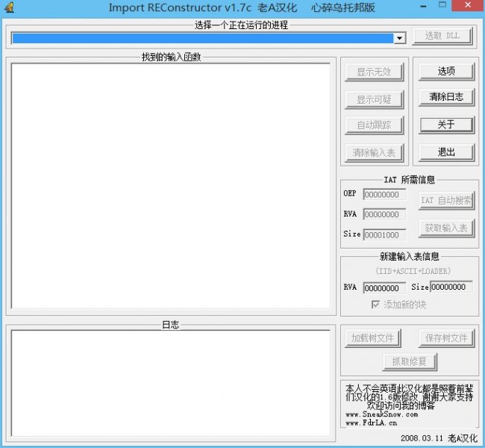Viewport: 485px width, 448px height.
Task: Open the 选项 options button
Action: 446,72
